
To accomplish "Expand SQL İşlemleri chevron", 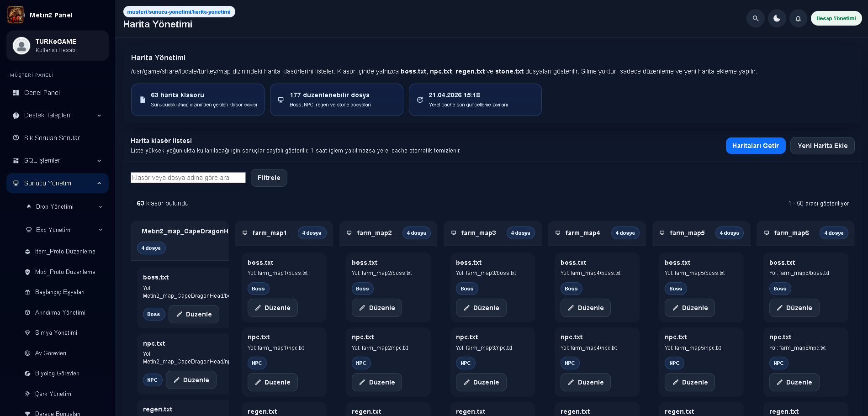I will (99, 161).
